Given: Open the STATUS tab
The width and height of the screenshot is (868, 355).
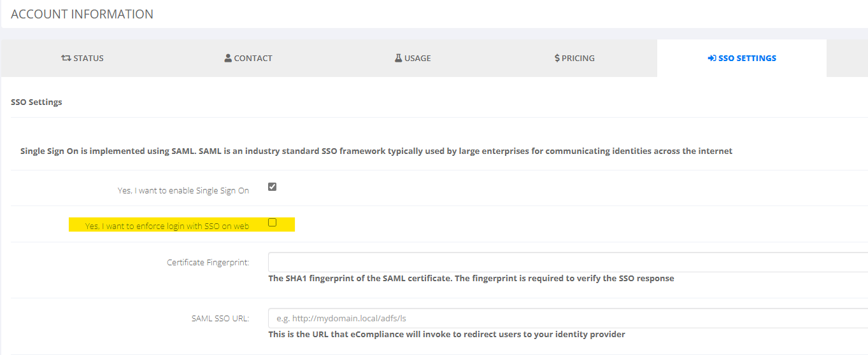Looking at the screenshot, I should [83, 58].
